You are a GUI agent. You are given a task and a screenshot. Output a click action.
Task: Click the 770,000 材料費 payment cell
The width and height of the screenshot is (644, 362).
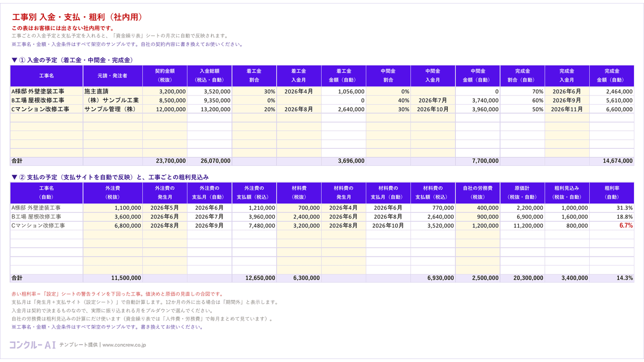pyautogui.click(x=433, y=208)
